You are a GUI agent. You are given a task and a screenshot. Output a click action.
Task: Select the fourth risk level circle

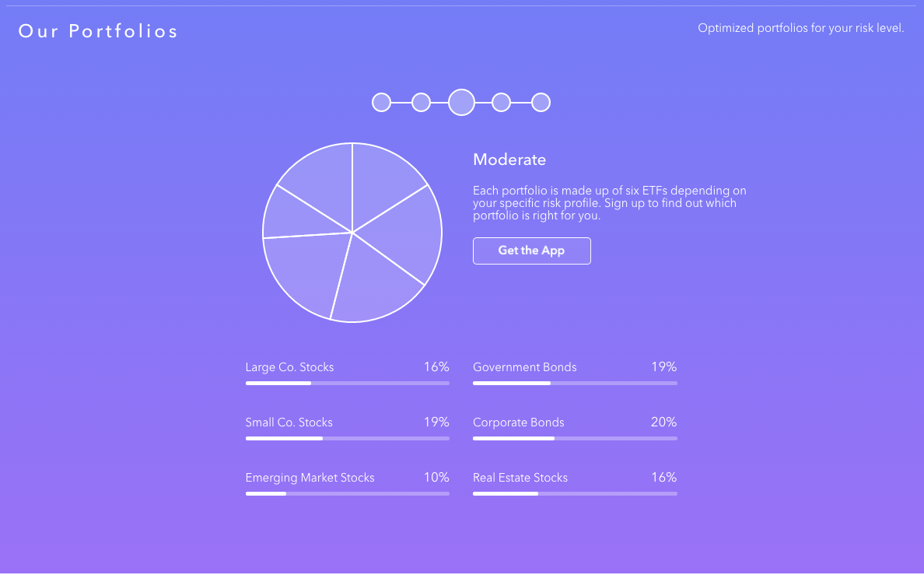tap(501, 103)
